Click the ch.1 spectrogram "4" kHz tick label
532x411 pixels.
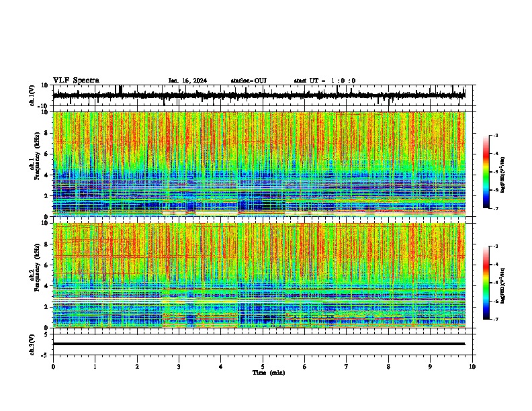click(46, 175)
